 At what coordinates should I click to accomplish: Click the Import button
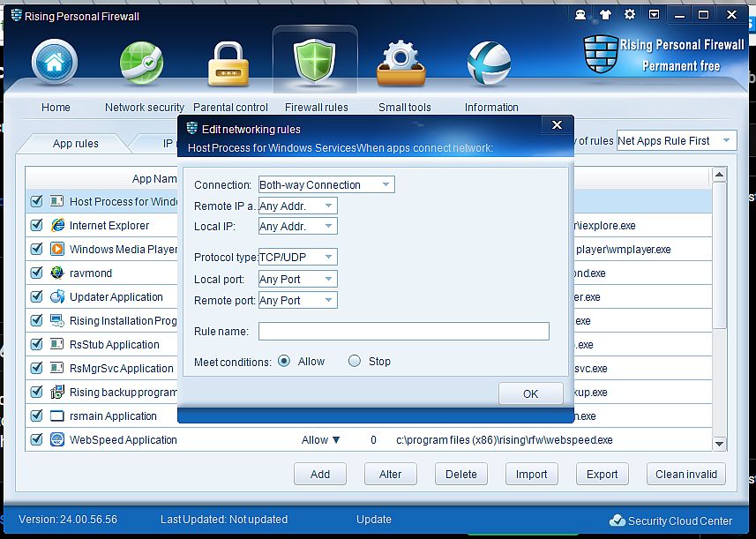(531, 474)
